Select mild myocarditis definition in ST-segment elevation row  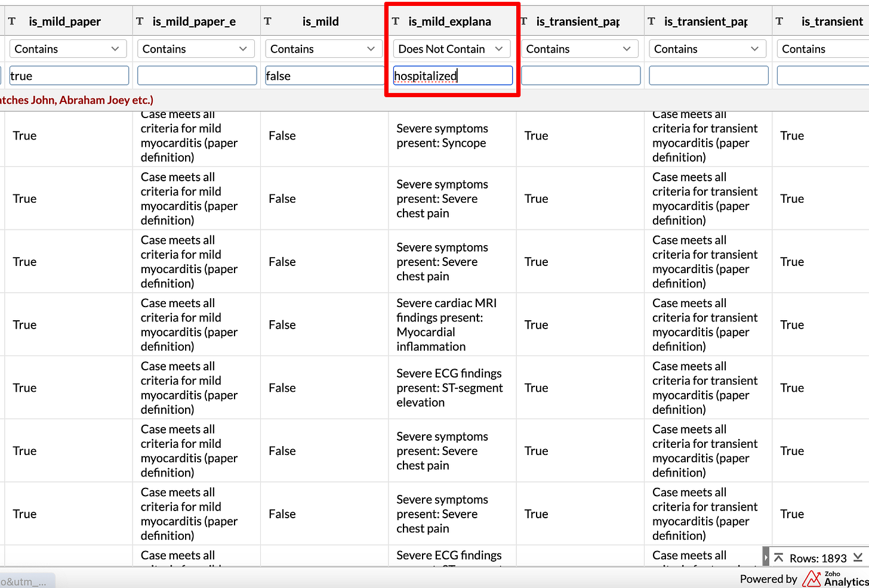(196, 388)
